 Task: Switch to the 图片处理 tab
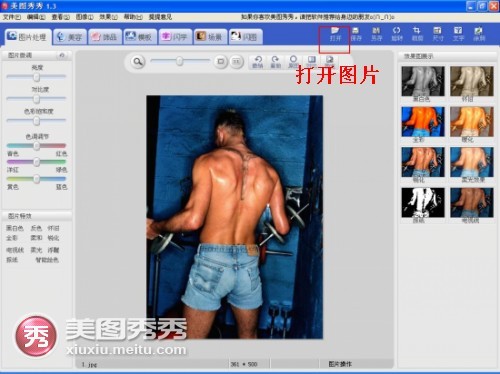coord(28,37)
